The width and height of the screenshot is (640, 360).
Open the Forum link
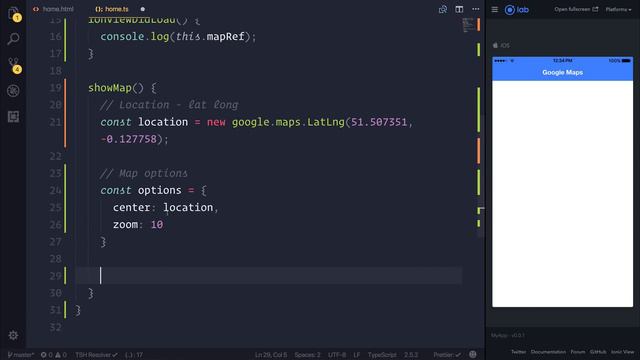pyautogui.click(x=578, y=352)
